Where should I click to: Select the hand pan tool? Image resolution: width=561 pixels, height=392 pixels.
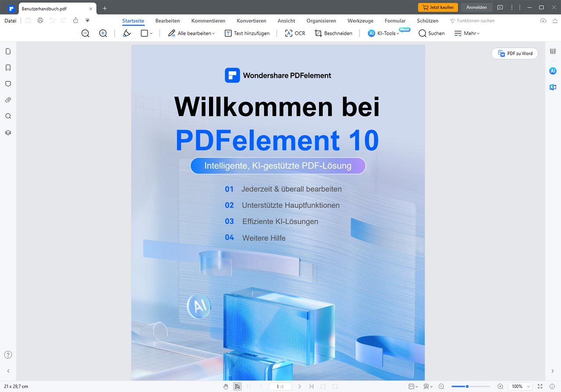[226, 386]
